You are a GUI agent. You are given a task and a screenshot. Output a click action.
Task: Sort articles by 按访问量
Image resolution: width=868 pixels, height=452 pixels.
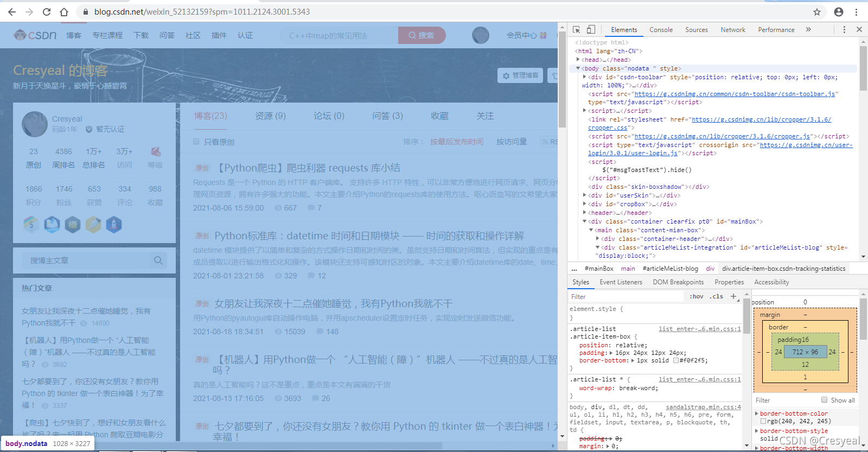coord(512,142)
